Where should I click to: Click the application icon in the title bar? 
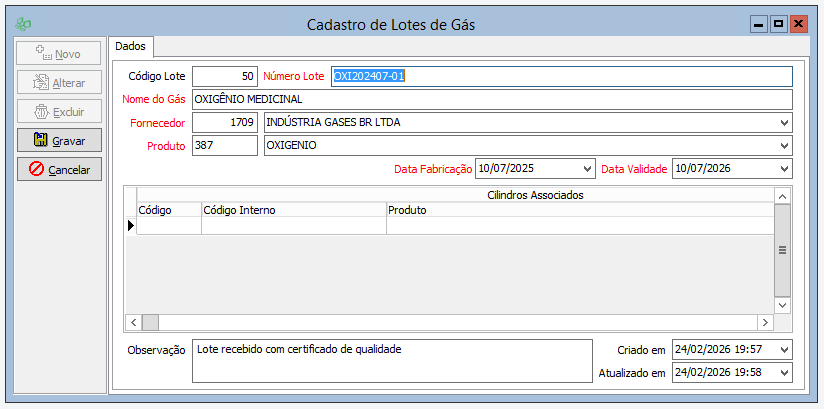point(25,24)
